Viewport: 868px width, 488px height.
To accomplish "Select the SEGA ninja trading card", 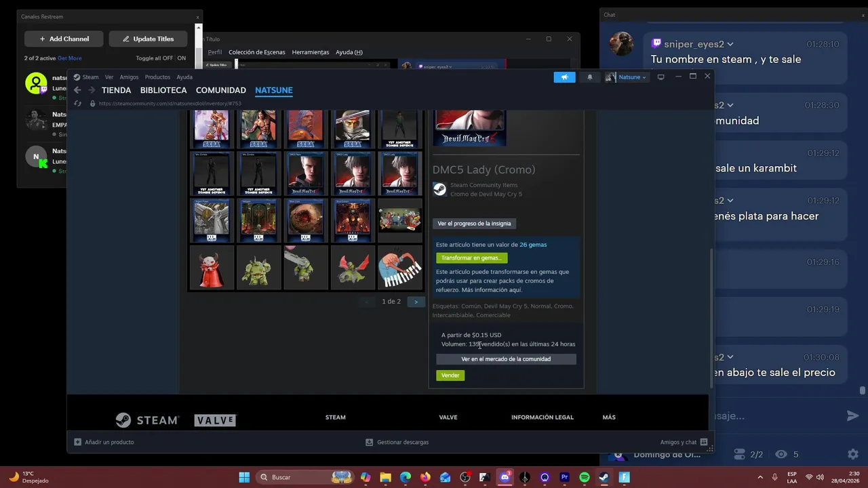I will [x=353, y=129].
